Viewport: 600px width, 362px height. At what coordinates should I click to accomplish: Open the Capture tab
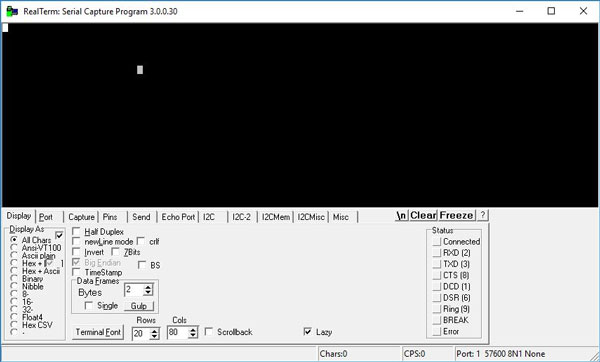[x=81, y=217]
